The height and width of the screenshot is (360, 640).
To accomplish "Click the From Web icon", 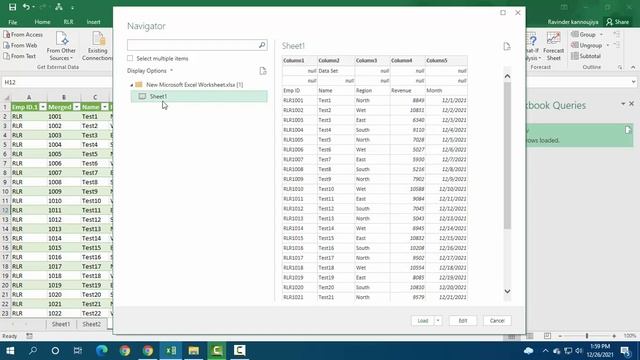I will [7, 45].
